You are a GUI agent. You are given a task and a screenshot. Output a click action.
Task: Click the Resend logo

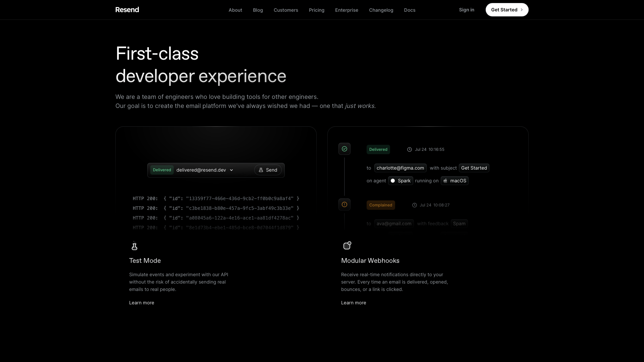(127, 10)
